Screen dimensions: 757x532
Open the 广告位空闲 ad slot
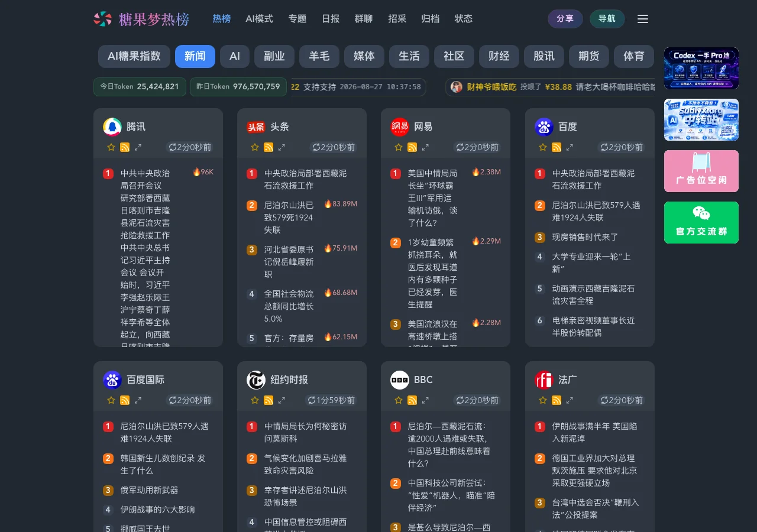point(701,171)
